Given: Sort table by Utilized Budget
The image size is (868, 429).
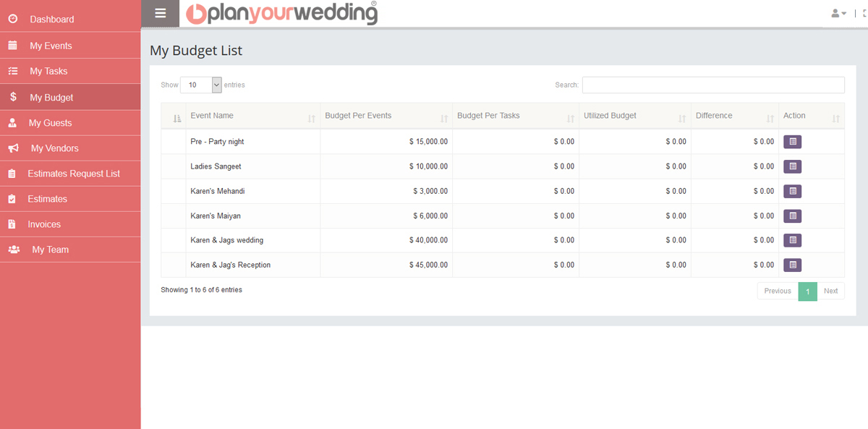Looking at the screenshot, I should pos(635,116).
